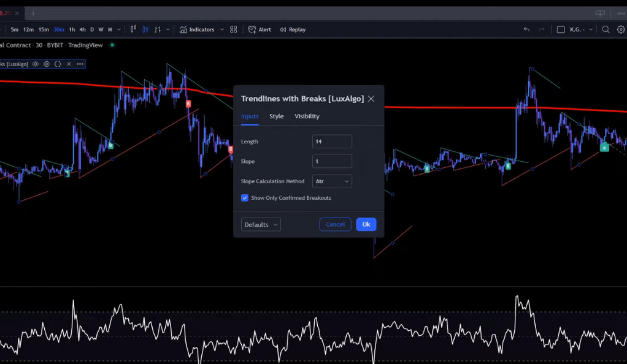Viewport: 627px width, 364px height.
Task: Open the Indicators panel
Action: tap(200, 29)
